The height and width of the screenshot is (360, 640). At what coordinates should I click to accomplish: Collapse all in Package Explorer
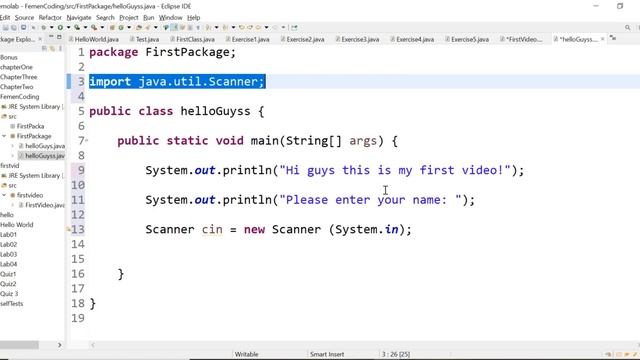point(44,48)
